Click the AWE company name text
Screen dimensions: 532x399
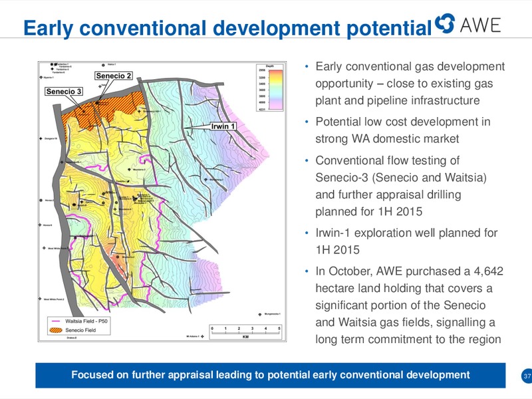click(480, 25)
